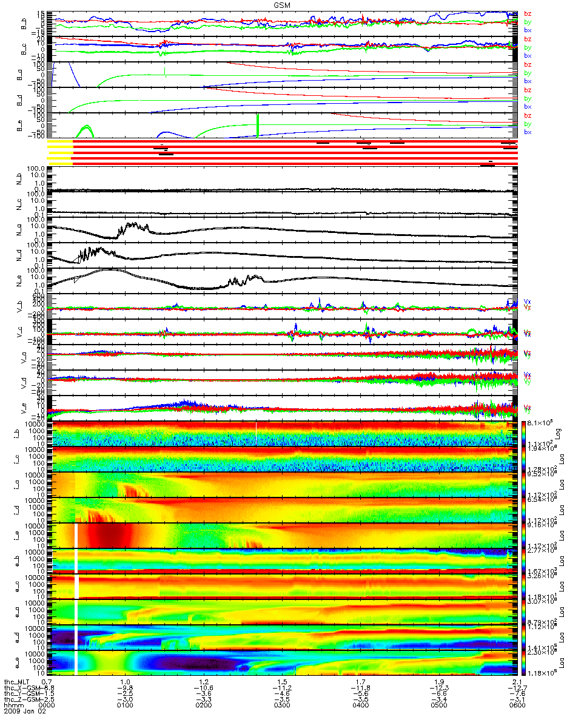Click the blue bx legend of B_b
The image size is (564, 728).
tap(528, 30)
